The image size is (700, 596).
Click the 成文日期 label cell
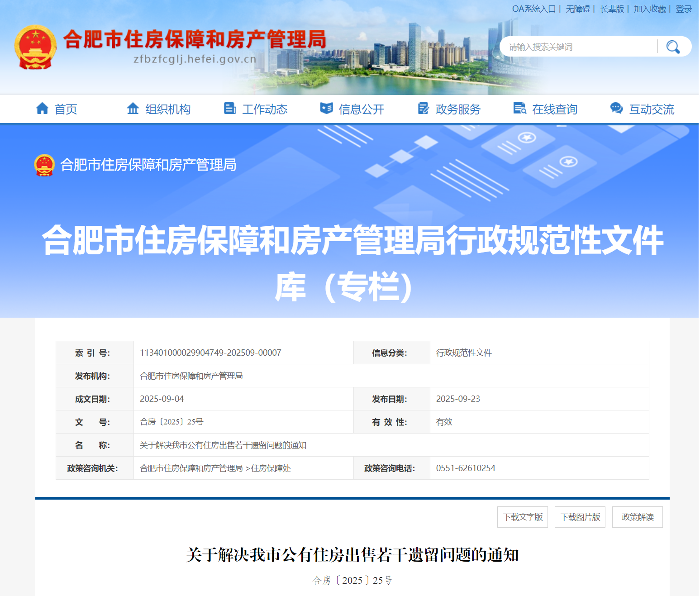pos(95,399)
